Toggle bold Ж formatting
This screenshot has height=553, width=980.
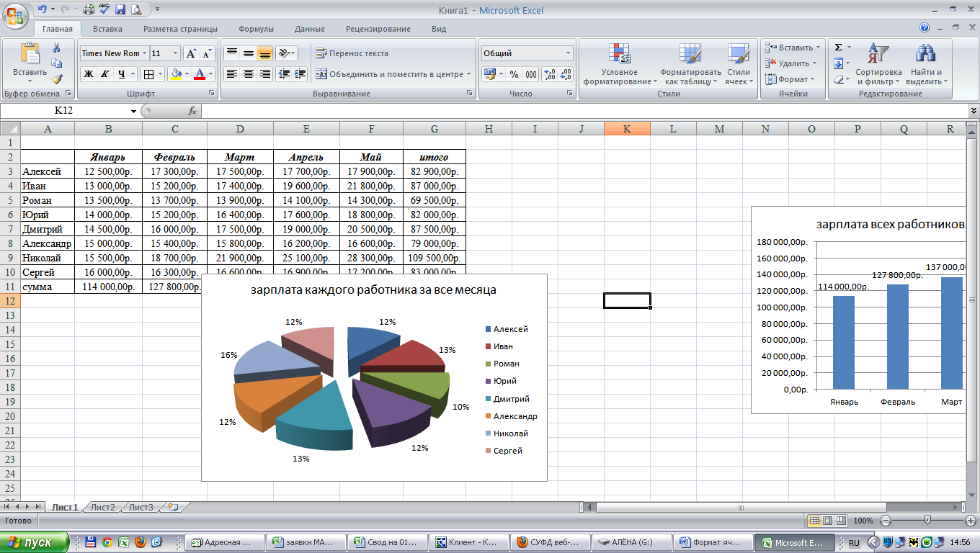point(88,73)
